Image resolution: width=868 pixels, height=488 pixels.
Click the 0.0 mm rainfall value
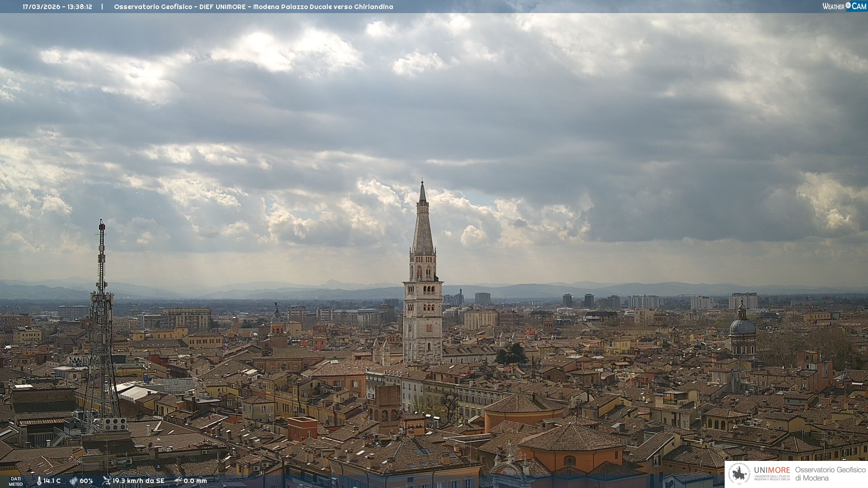coord(195,481)
